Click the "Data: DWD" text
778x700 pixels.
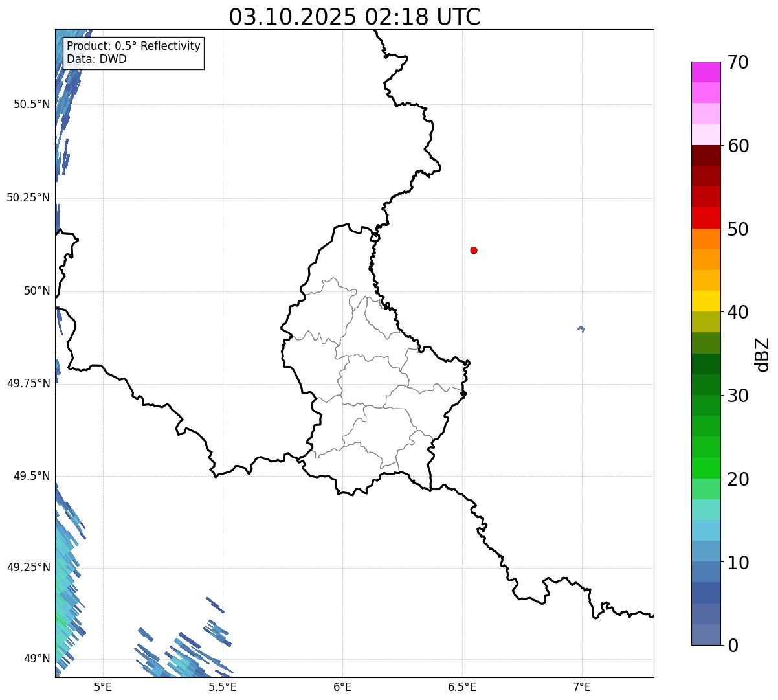click(x=97, y=59)
